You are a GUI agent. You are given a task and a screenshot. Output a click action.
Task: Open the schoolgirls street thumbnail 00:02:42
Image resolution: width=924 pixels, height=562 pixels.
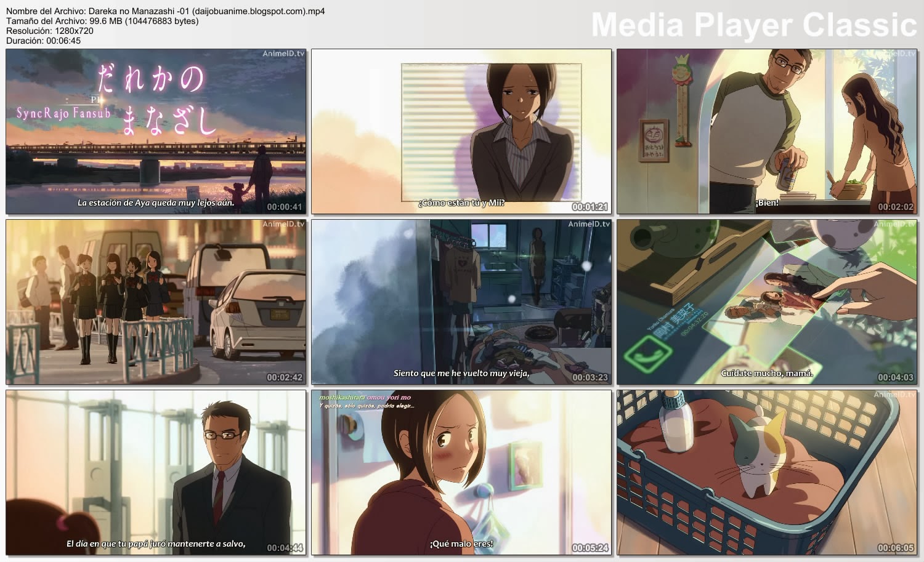click(156, 302)
